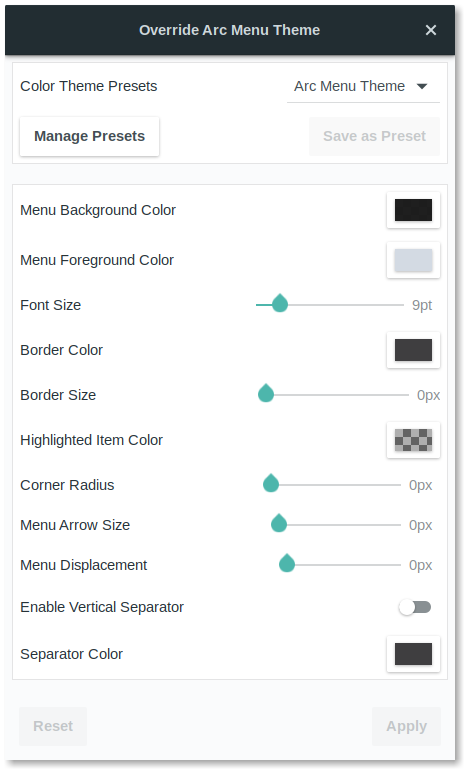
Task: Click the Apply button
Action: pos(406,726)
